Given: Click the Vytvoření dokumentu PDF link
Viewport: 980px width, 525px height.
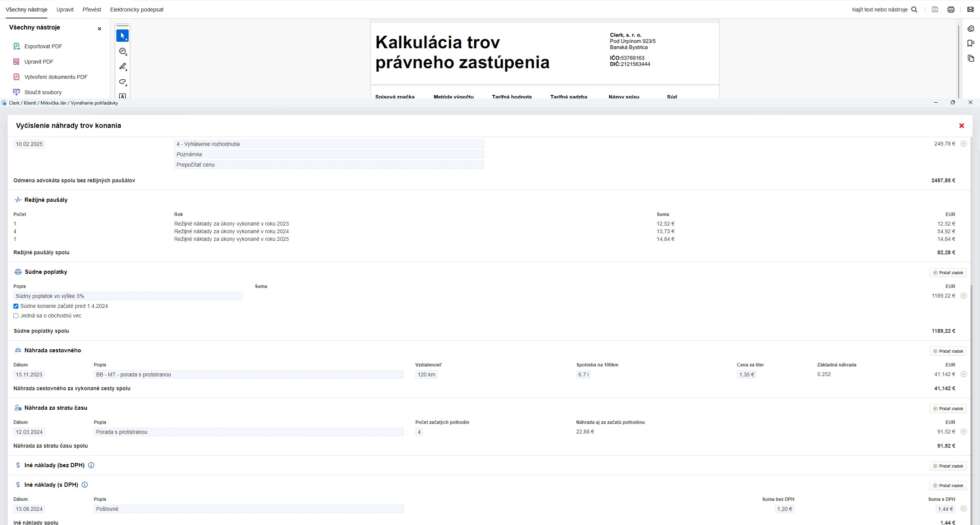Looking at the screenshot, I should [x=56, y=77].
